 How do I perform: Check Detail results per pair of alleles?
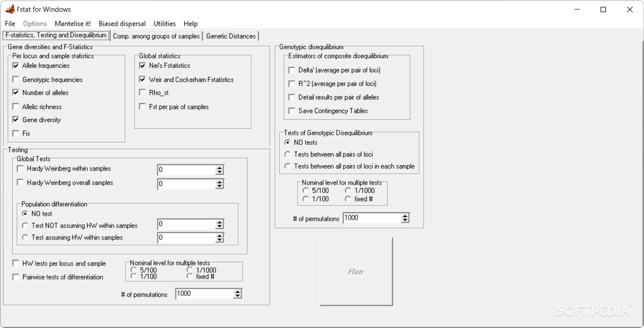click(292, 97)
